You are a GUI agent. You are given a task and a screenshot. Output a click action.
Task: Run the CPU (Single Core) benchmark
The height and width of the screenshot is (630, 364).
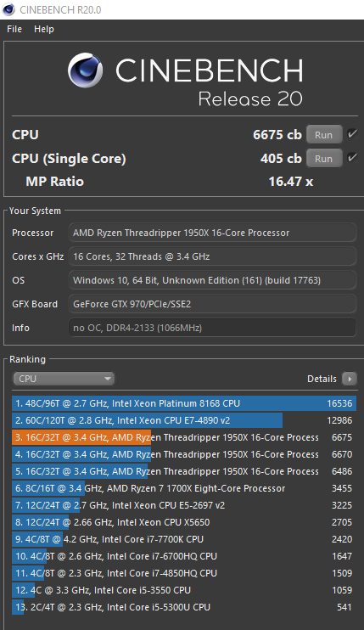[324, 158]
